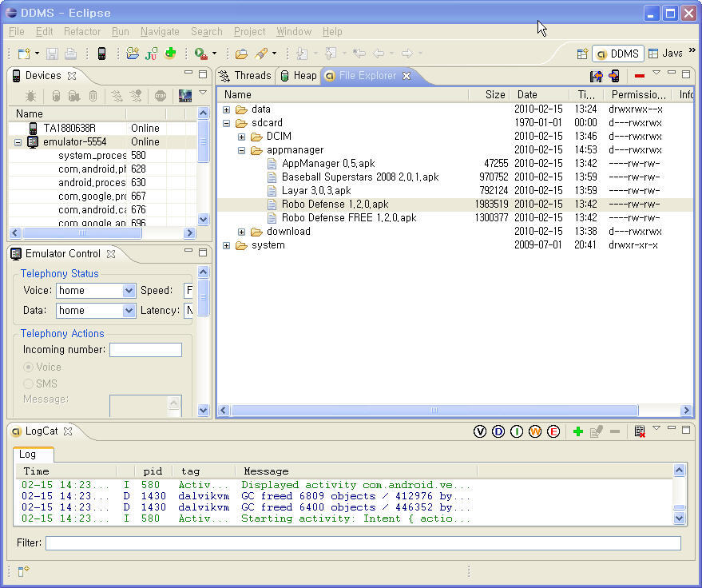Select the SMS radio button
Screen dimensions: 702x588
(28, 383)
